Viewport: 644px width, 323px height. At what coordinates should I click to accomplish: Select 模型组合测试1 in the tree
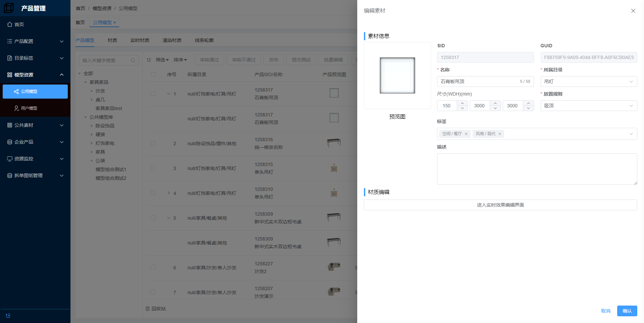click(x=111, y=169)
